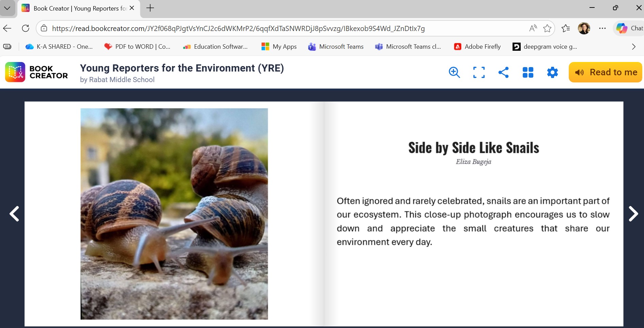Click the snails photograph on left page
644x328 pixels.
point(174,214)
